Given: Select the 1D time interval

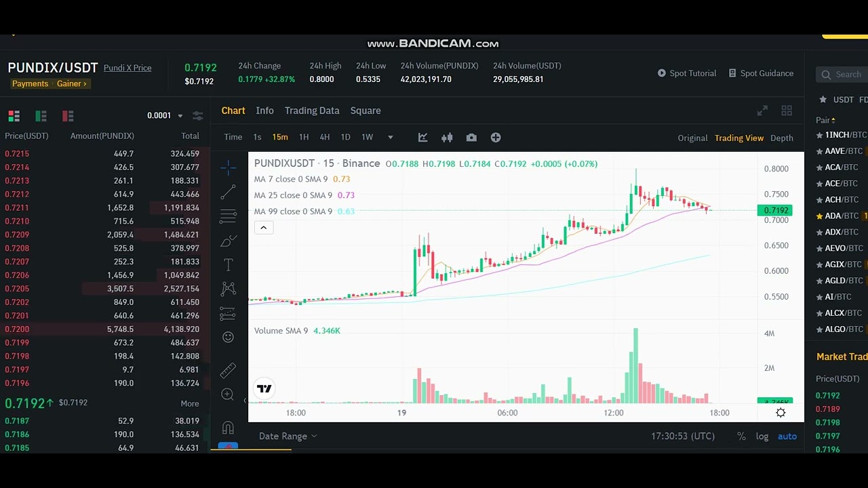Looking at the screenshot, I should click(345, 138).
